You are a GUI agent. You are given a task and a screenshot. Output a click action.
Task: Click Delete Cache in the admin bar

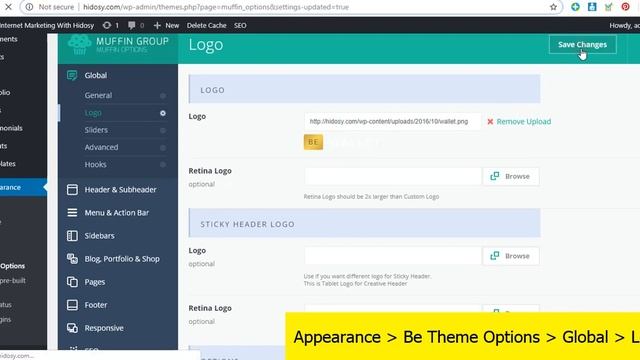[x=207, y=25]
